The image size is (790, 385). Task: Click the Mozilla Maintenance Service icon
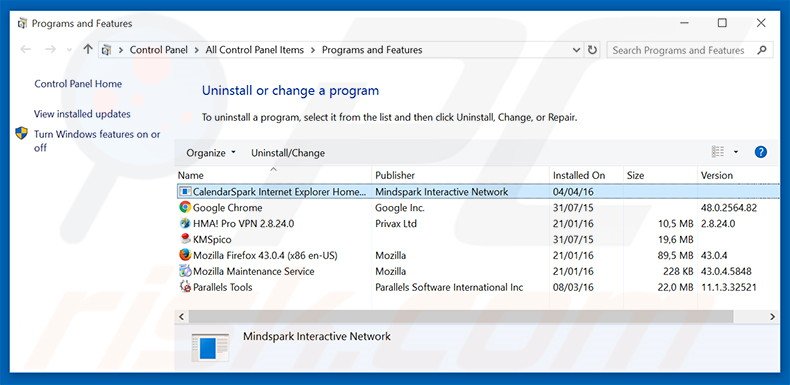(x=185, y=271)
